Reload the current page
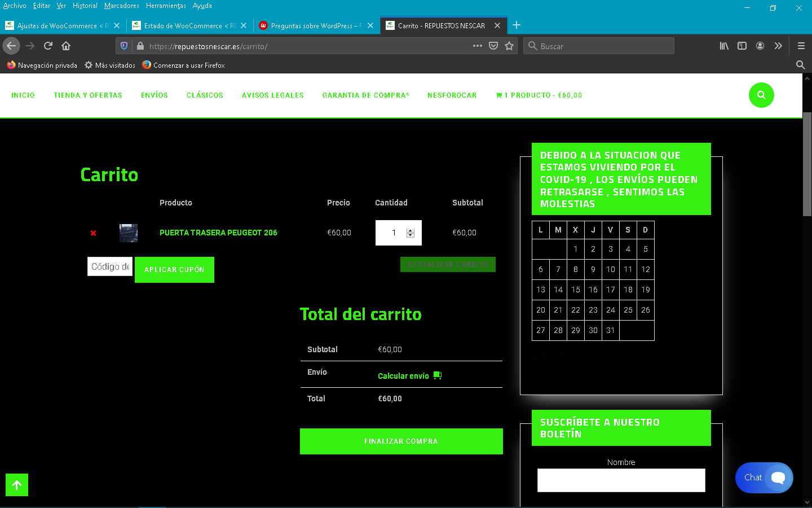 click(48, 46)
